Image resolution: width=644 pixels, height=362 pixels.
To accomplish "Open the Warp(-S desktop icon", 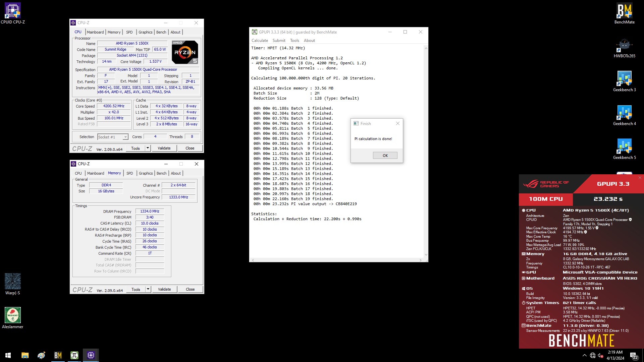I will click(13, 284).
